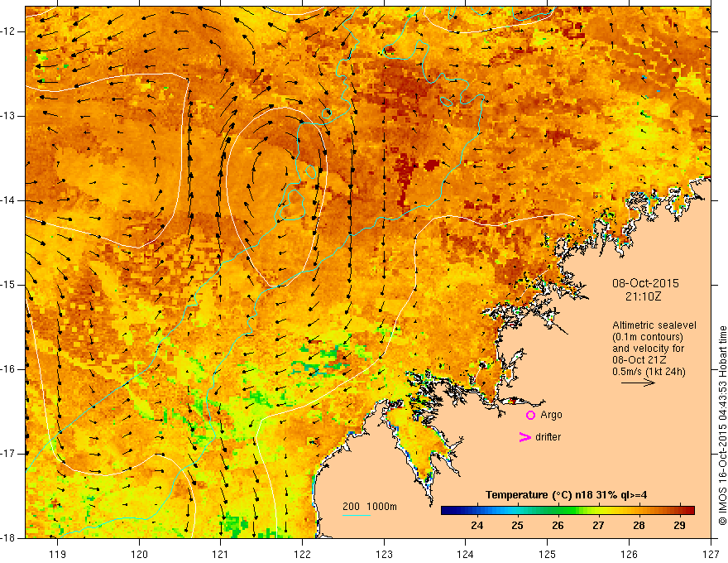This screenshot has height=563, width=728.
Task: Click longitude label 127
Action: coord(711,554)
